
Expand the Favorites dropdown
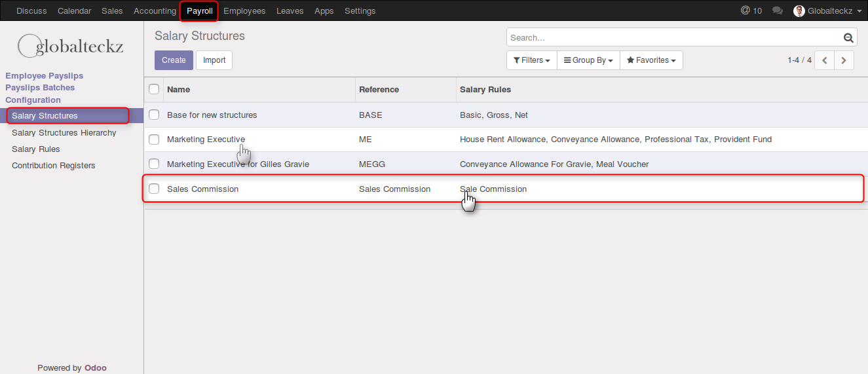(651, 60)
